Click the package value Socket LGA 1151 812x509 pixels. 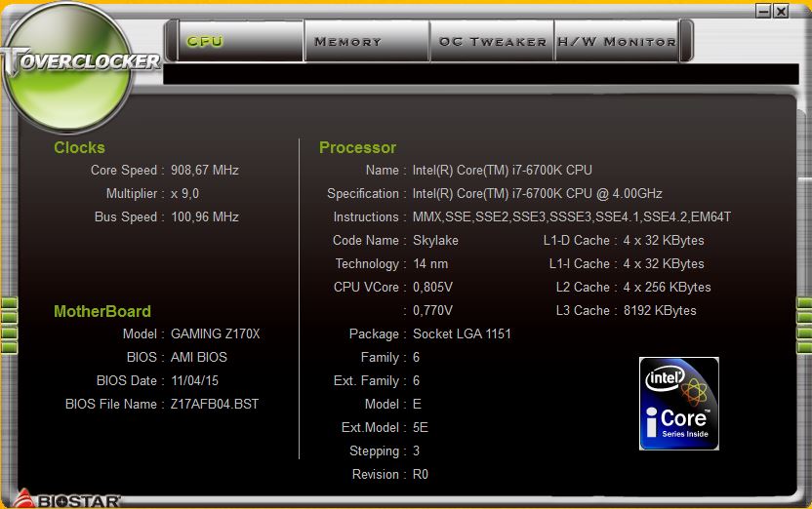pyautogui.click(x=462, y=334)
